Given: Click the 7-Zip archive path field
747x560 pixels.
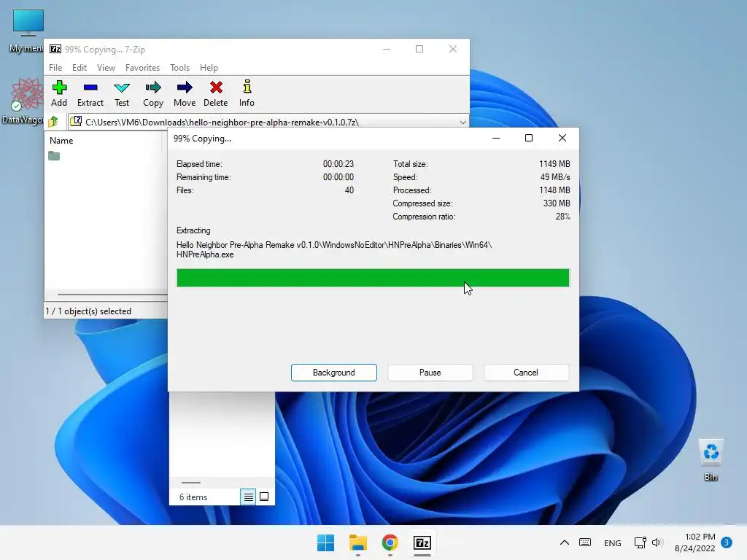Looking at the screenshot, I should pos(268,122).
